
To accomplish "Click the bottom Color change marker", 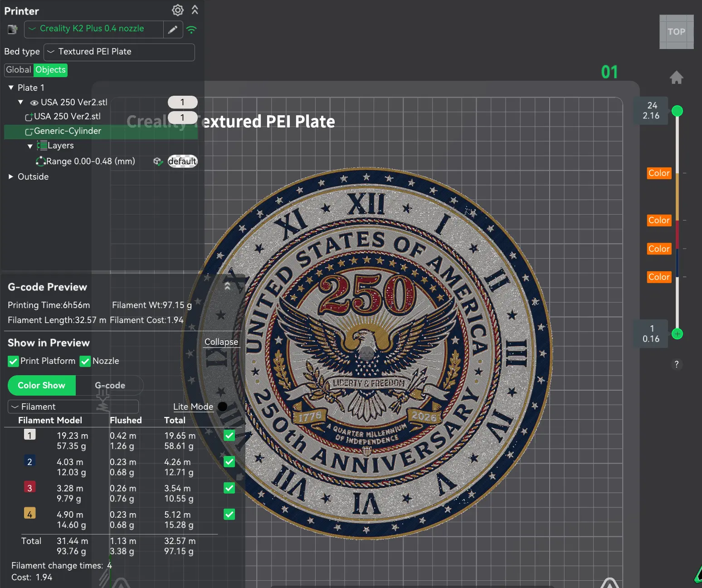I will [x=659, y=277].
